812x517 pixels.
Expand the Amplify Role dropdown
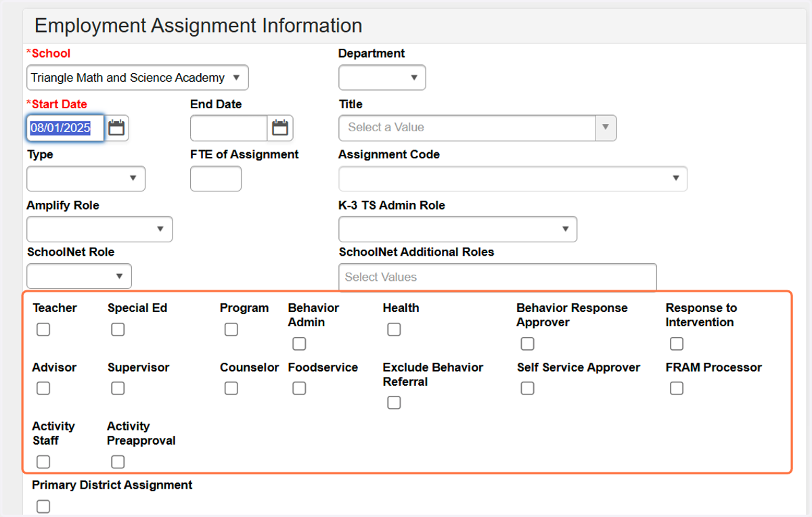click(99, 229)
